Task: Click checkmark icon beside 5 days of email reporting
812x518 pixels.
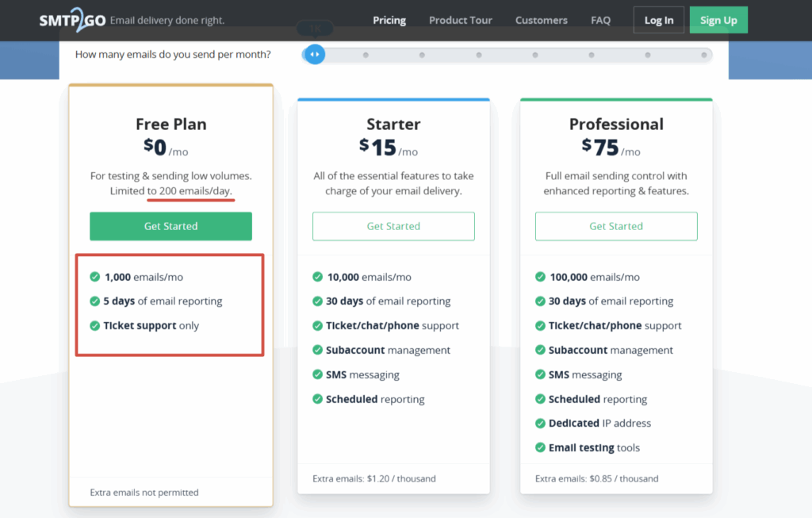Action: click(95, 301)
